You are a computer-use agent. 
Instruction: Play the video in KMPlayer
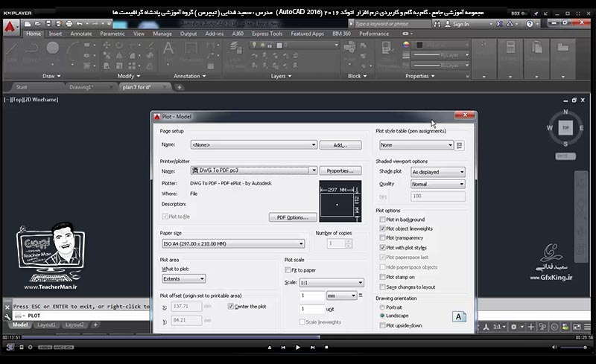tap(297, 348)
